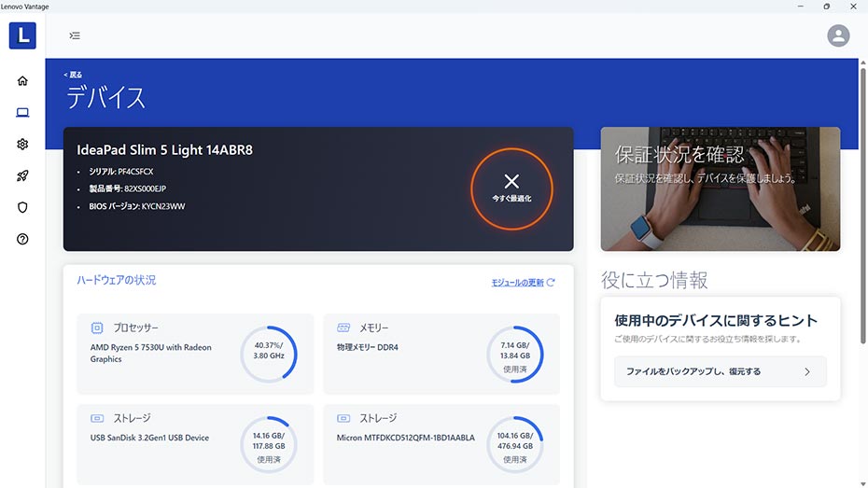Close the Lenovo Vantage window
The height and width of the screenshot is (488, 868).
point(853,7)
